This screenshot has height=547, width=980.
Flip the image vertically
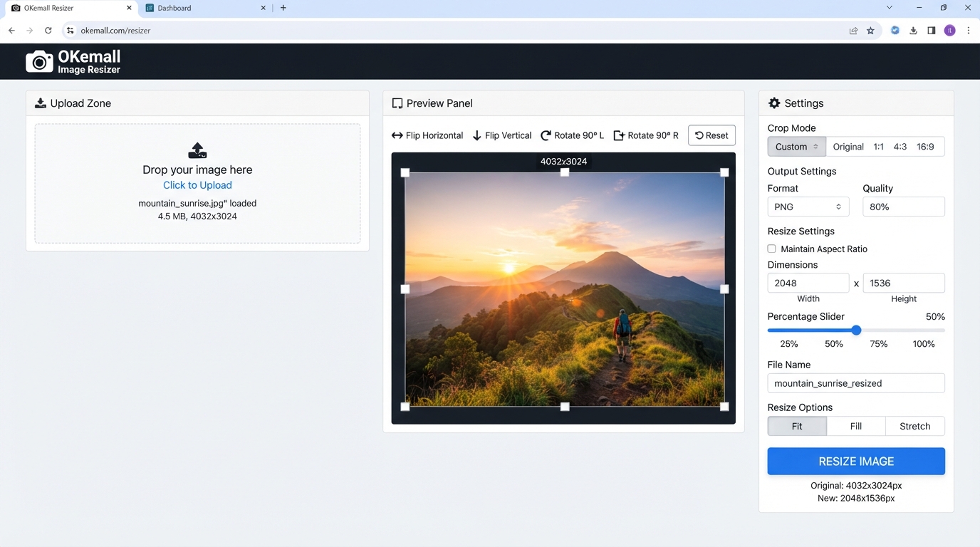[x=502, y=135]
